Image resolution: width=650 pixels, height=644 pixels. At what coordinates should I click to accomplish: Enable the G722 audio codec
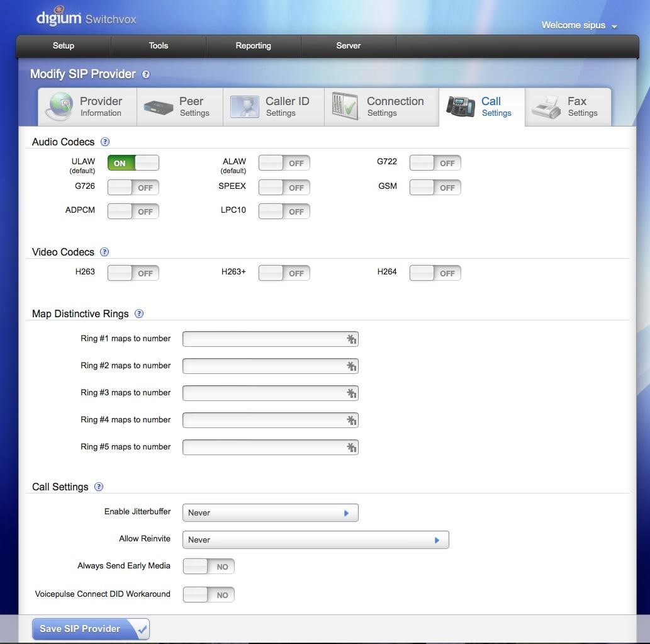435,163
